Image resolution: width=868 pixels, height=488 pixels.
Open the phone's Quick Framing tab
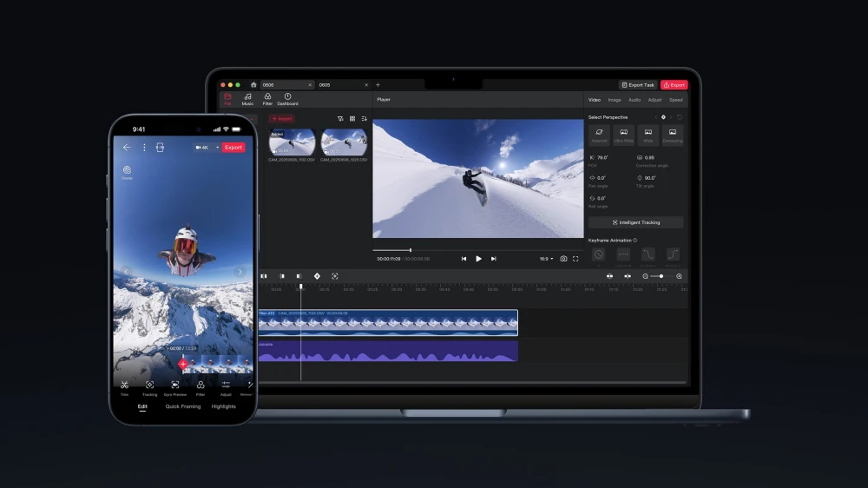pos(182,406)
